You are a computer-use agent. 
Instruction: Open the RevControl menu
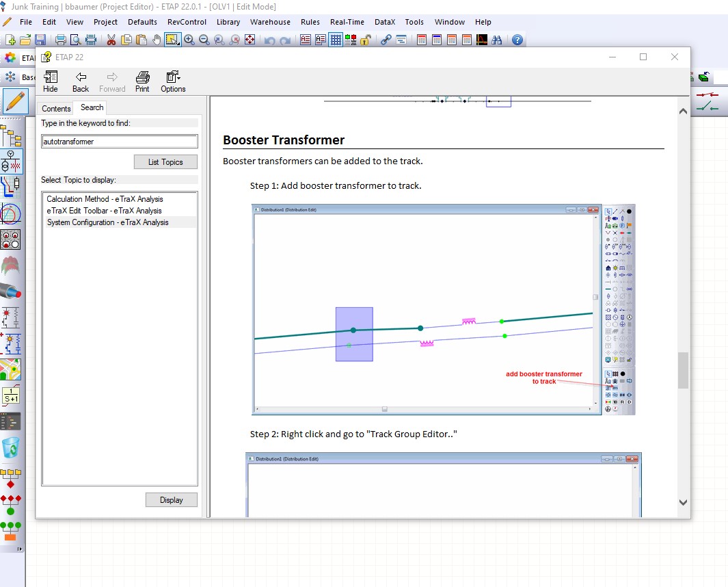187,22
